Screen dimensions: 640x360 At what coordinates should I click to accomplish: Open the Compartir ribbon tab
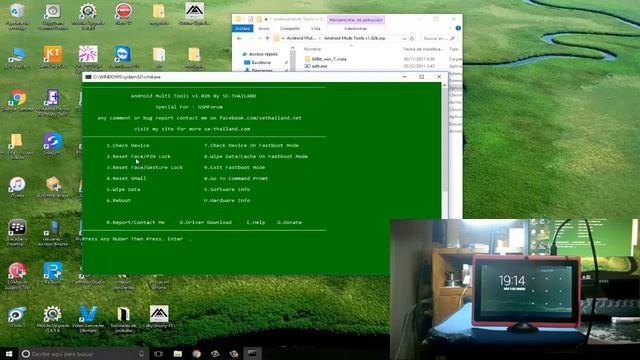point(290,29)
